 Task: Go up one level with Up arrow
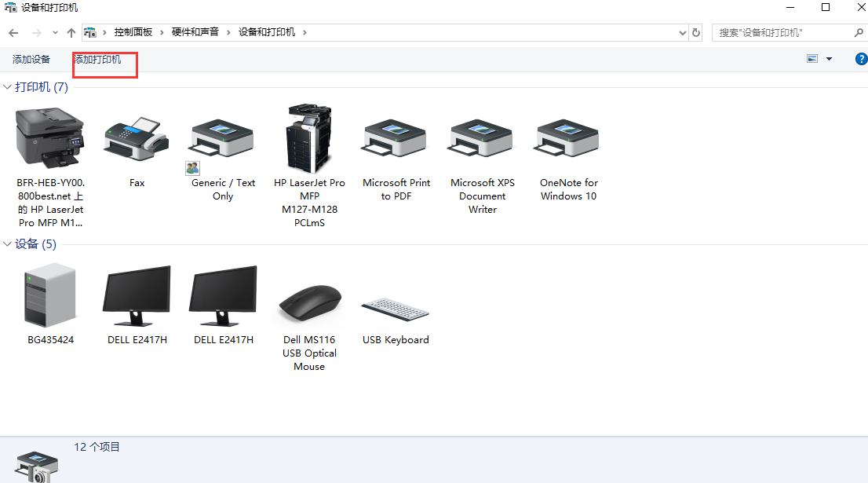(71, 33)
